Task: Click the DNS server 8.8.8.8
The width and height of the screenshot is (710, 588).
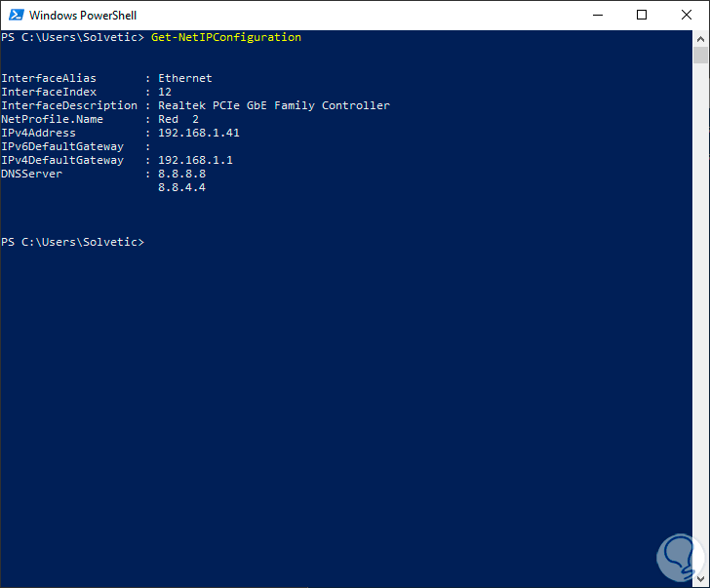Action: pyautogui.click(x=181, y=174)
